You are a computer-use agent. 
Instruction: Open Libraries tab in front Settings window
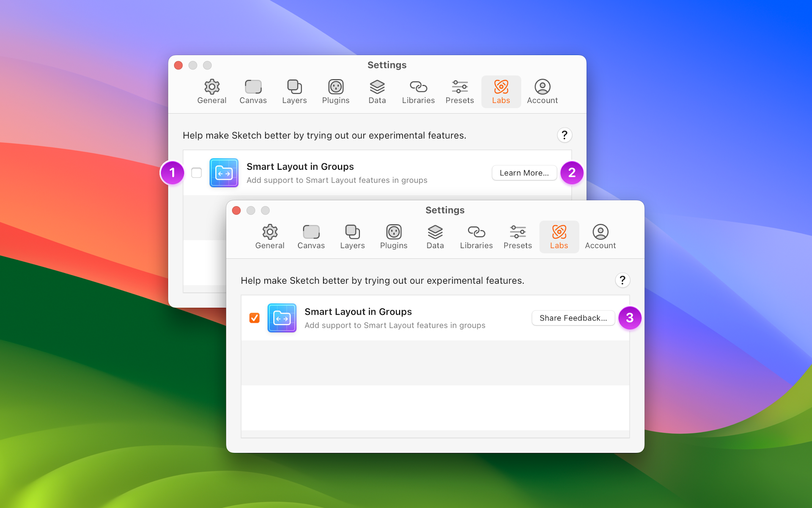point(476,237)
